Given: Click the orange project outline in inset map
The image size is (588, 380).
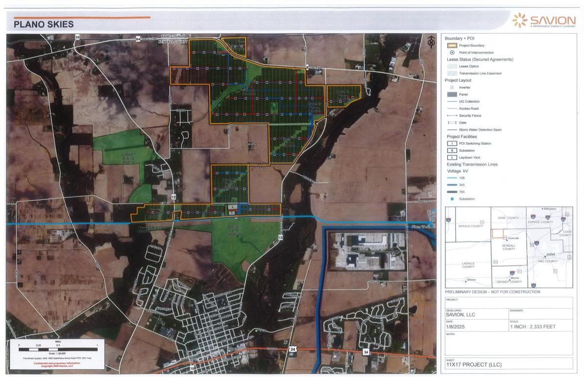Looking at the screenshot, I should point(498,233).
